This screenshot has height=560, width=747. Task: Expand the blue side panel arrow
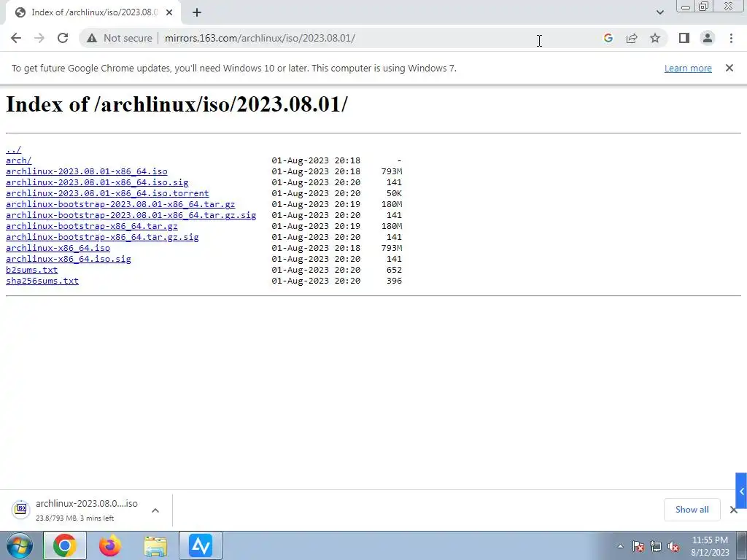point(741,491)
